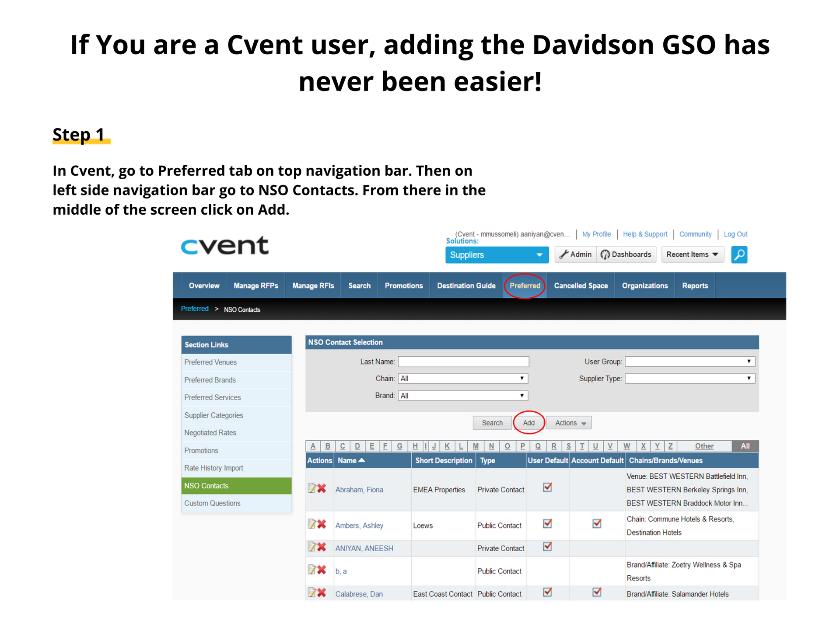Toggle Account Default for Calabrese, Dan
This screenshot has height=623, width=840.
click(x=597, y=592)
